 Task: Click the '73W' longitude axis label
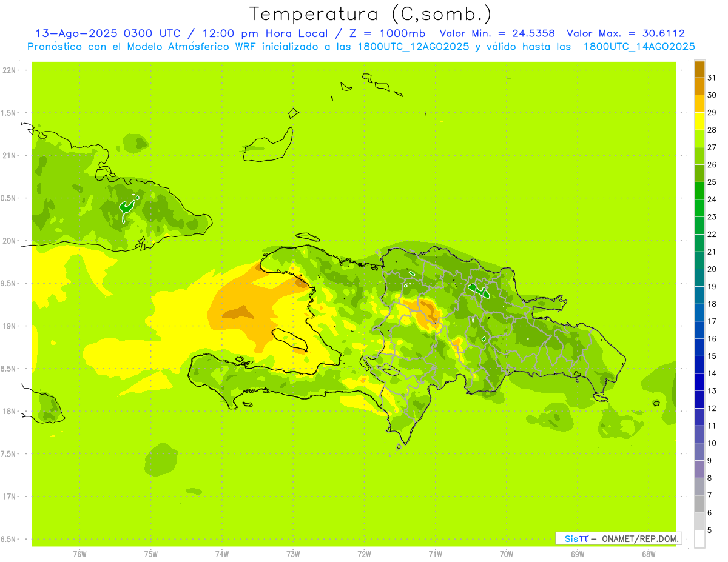[293, 554]
